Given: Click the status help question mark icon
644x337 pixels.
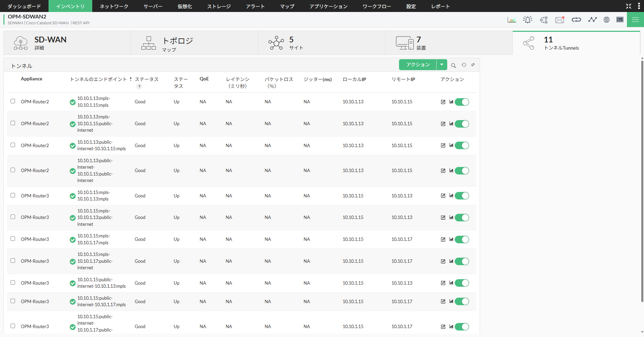Looking at the screenshot, I should coord(139,86).
